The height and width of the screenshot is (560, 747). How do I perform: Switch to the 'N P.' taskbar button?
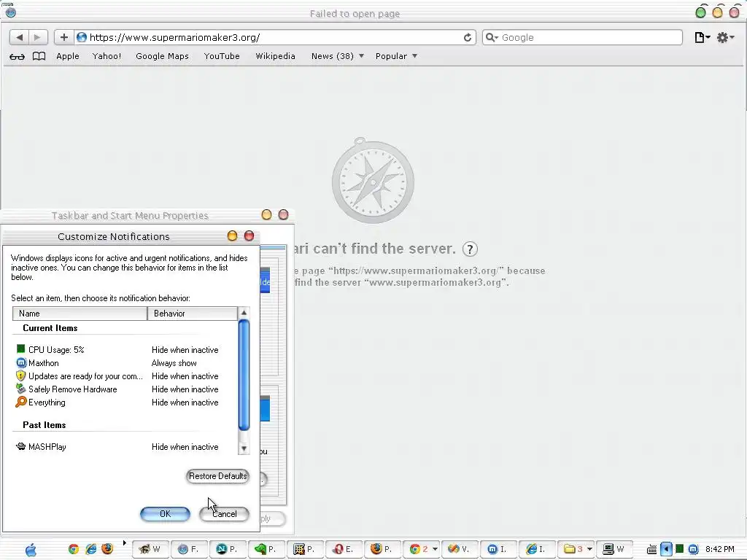[228, 549]
